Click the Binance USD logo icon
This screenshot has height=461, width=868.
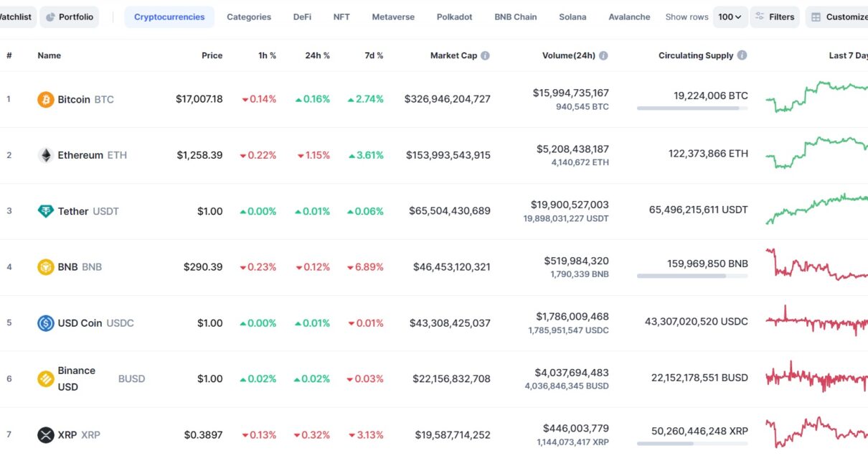click(46, 378)
